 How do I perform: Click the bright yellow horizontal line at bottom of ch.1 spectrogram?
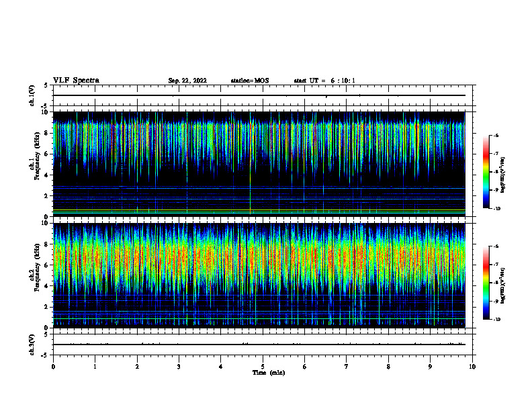tap(259, 211)
